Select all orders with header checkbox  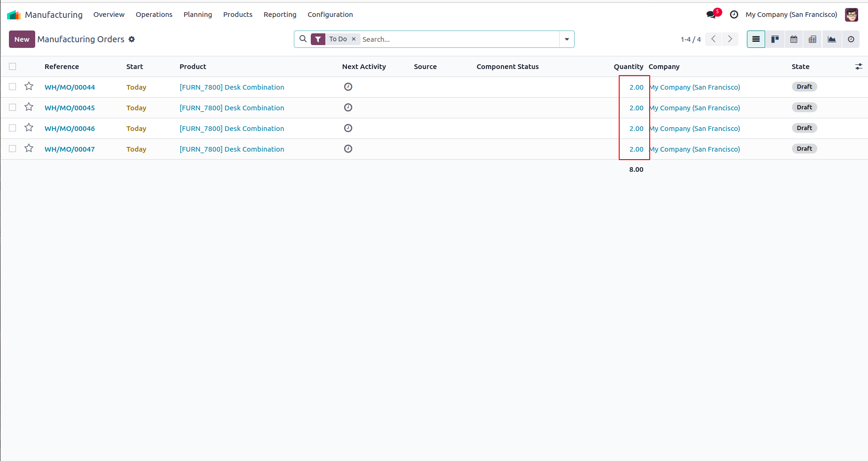tap(13, 67)
